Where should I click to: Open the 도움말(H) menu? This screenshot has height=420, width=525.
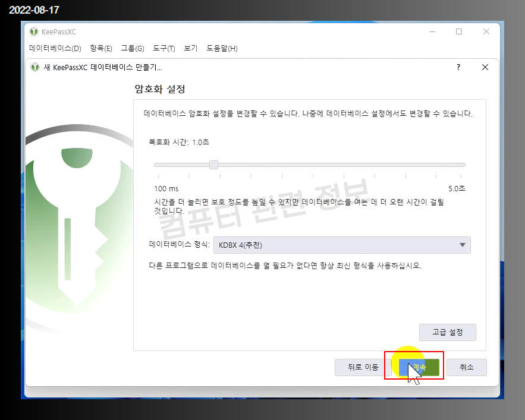222,49
